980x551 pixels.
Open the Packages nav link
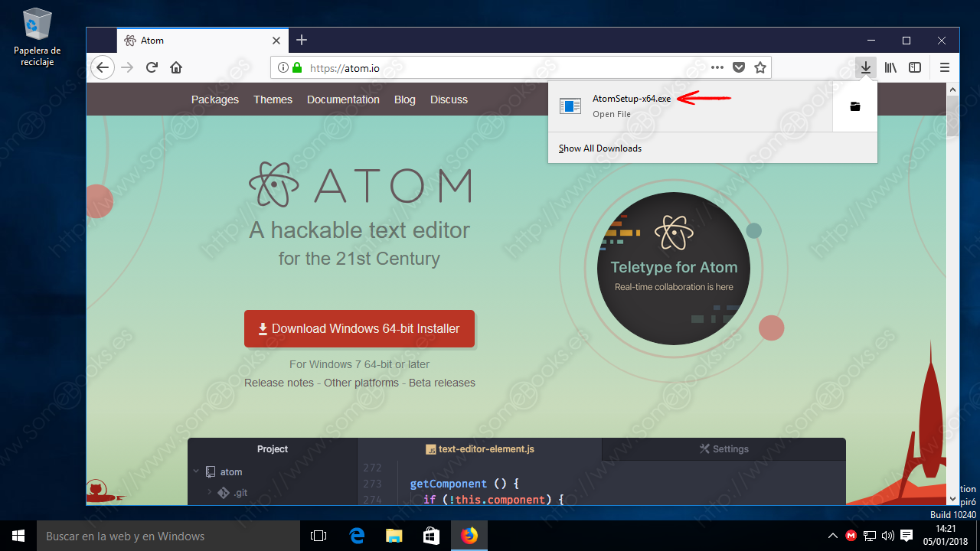215,99
